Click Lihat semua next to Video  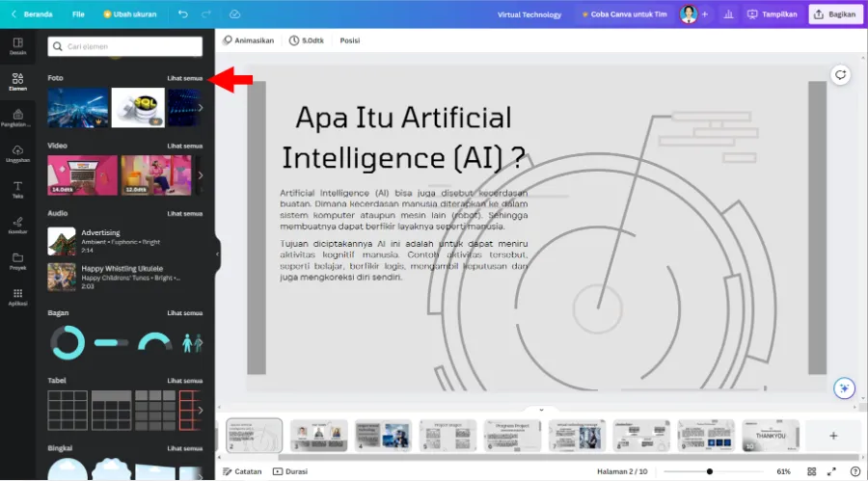click(x=185, y=147)
